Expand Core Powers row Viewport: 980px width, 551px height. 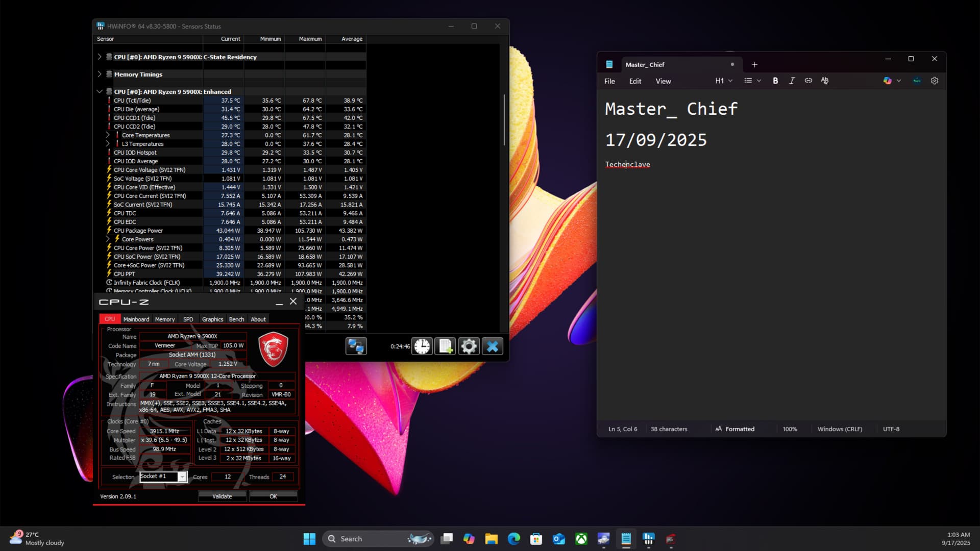coord(108,239)
